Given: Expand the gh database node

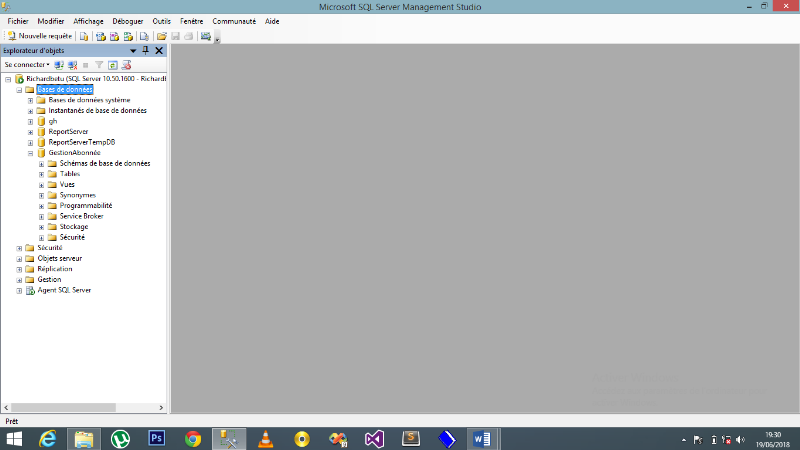Looking at the screenshot, I should tap(31, 121).
